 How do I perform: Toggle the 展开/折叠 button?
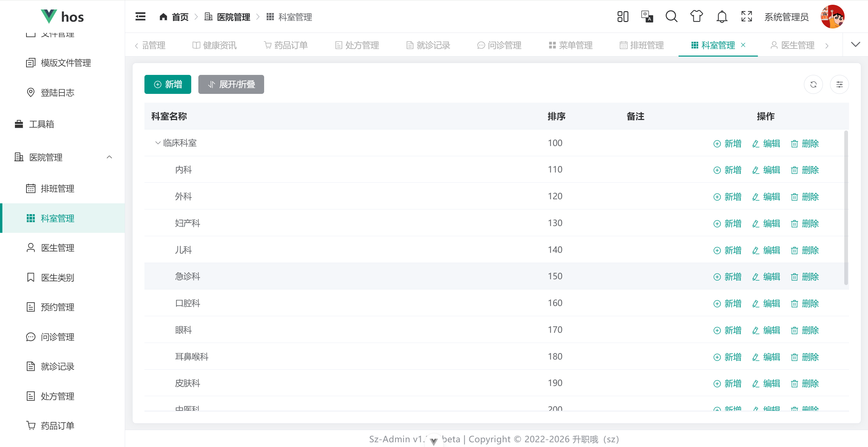pos(231,84)
